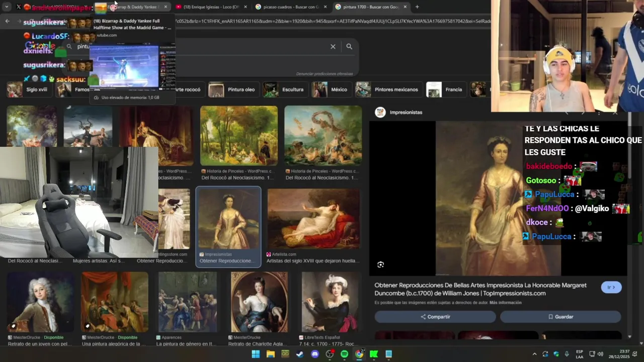Click the large Margaret Duncombe preview image
Screen dimensions: 644x362
click(498, 199)
